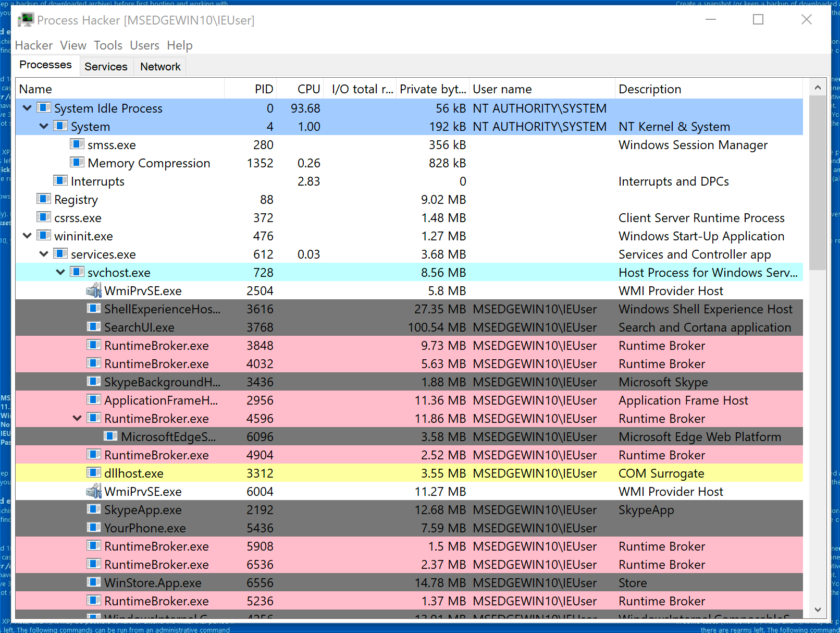Click the WmiPrvSE.exe icon for PID 6004

94,491
